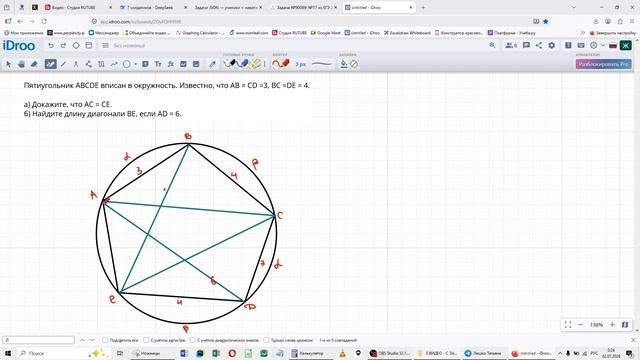Enable the Только слова целиком checkbox

266,340
